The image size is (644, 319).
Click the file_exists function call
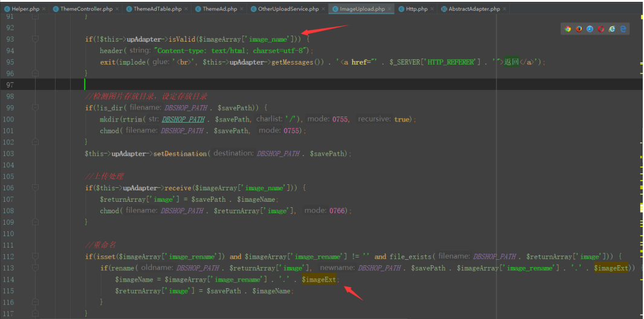pos(411,257)
